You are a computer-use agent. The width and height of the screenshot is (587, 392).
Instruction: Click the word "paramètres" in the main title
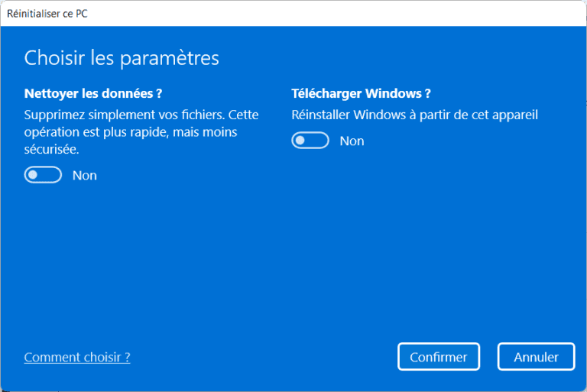(169, 57)
